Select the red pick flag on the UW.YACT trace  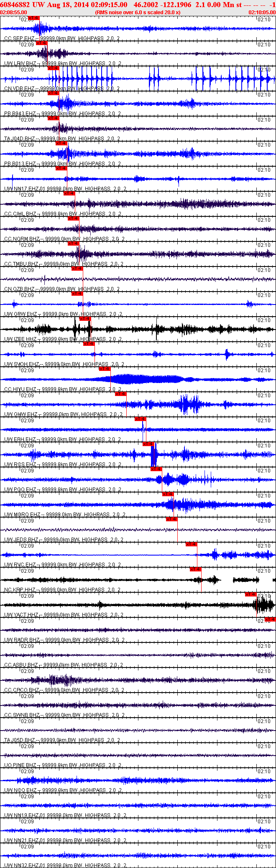click(250, 594)
